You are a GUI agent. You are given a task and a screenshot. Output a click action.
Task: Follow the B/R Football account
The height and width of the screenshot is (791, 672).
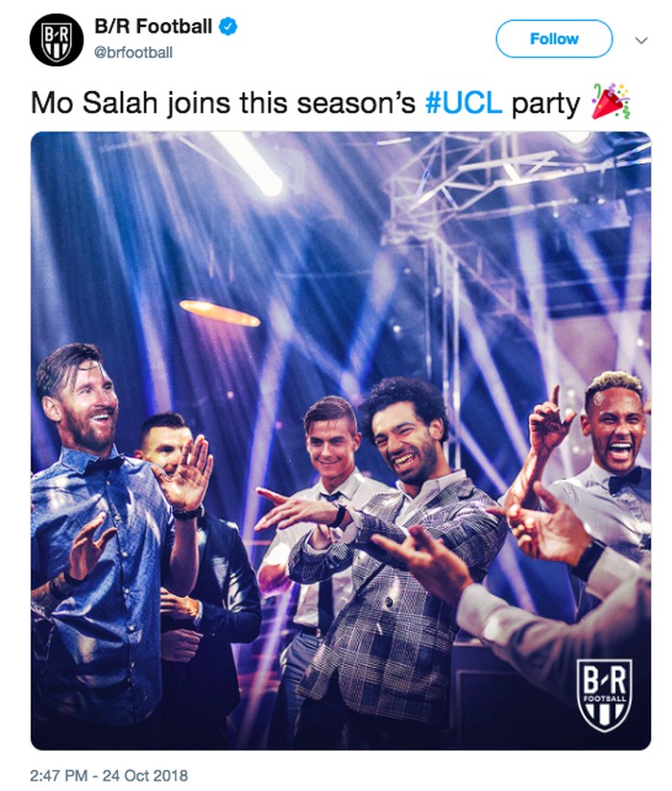point(554,38)
